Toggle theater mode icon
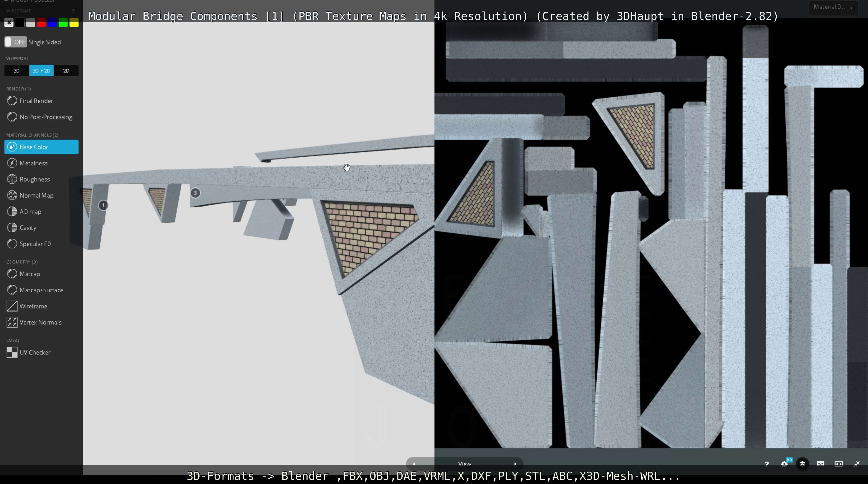This screenshot has height=484, width=868. point(839,464)
